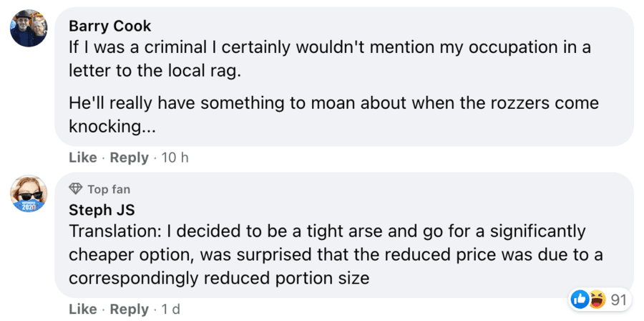644x321 pixels.
Task: Open the 1 d timestamp link
Action: [172, 309]
